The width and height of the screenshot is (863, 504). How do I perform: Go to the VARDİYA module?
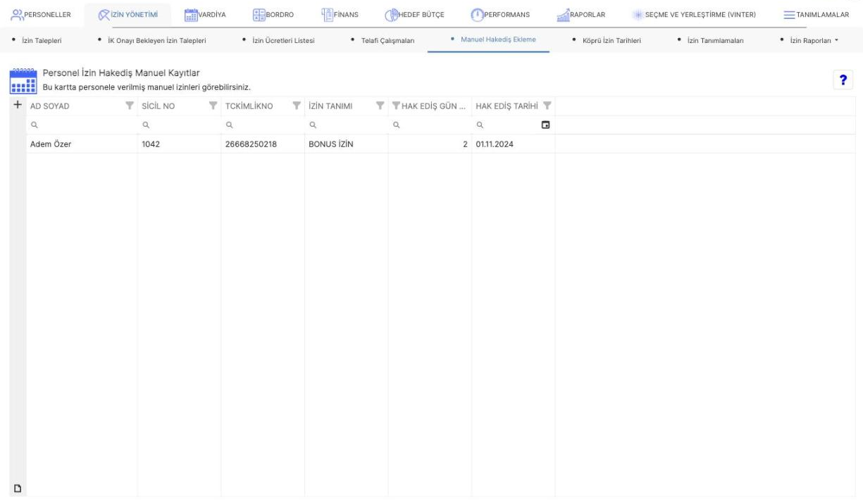204,13
